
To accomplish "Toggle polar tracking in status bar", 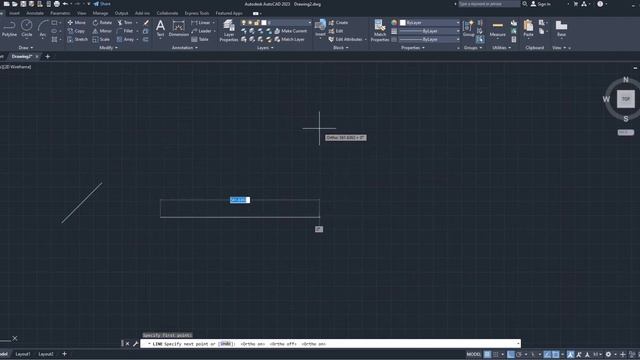I will (519, 354).
